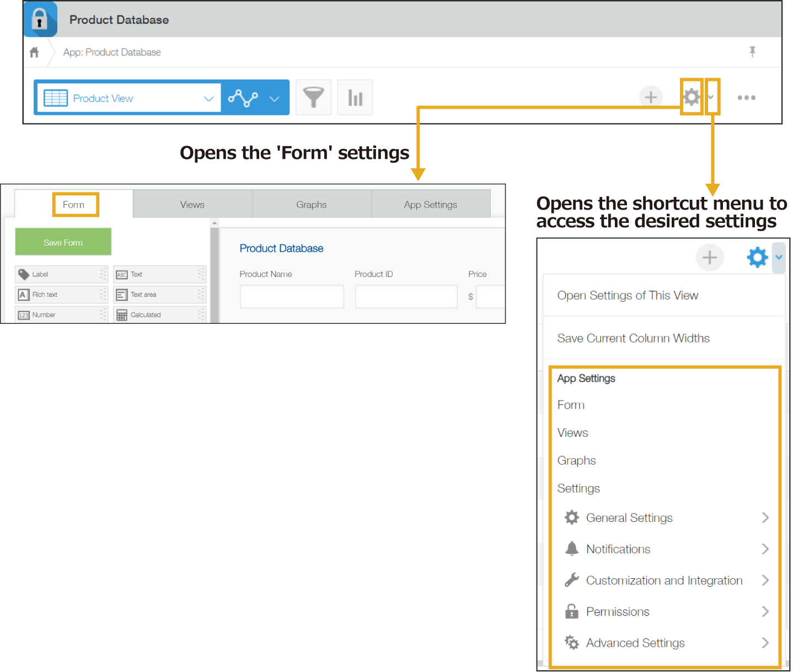Click the home icon in breadcrumb

[x=34, y=52]
